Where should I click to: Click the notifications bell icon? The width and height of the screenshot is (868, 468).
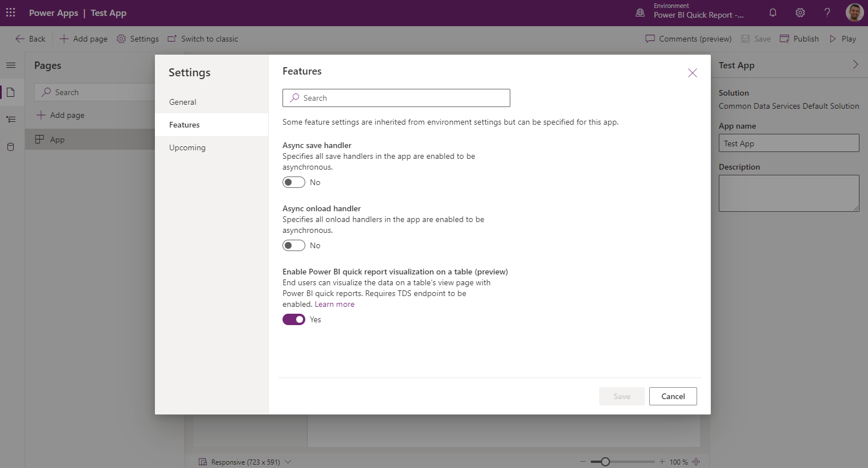[773, 13]
